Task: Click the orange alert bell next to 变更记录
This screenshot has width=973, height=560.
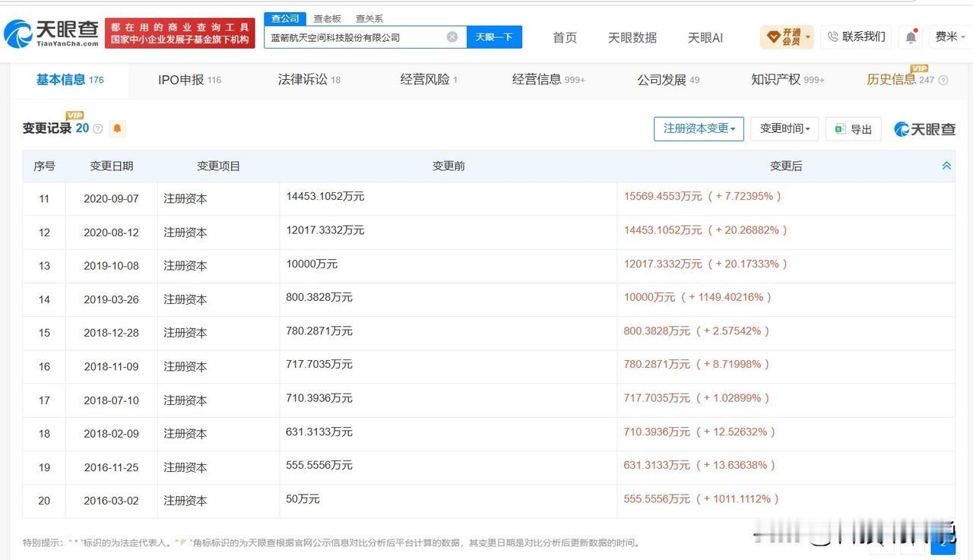Action: 117,128
